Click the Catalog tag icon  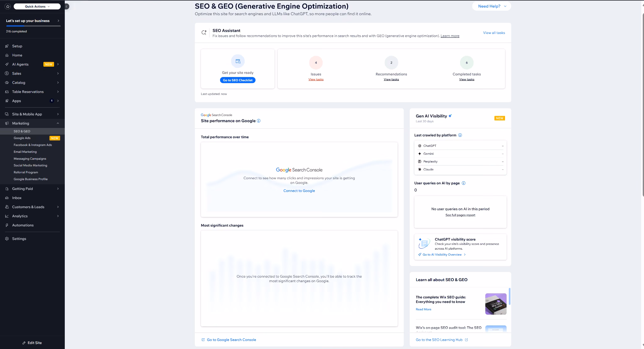point(7,82)
